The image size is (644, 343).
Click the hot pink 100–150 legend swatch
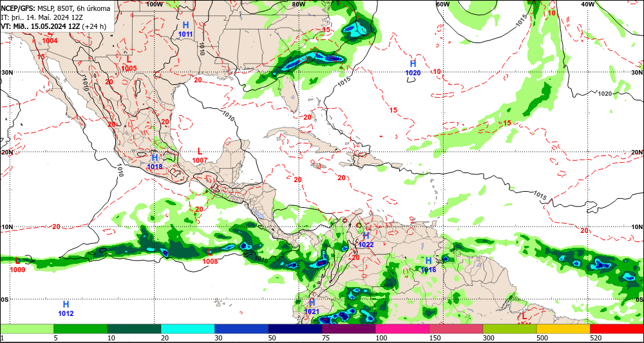click(402, 329)
